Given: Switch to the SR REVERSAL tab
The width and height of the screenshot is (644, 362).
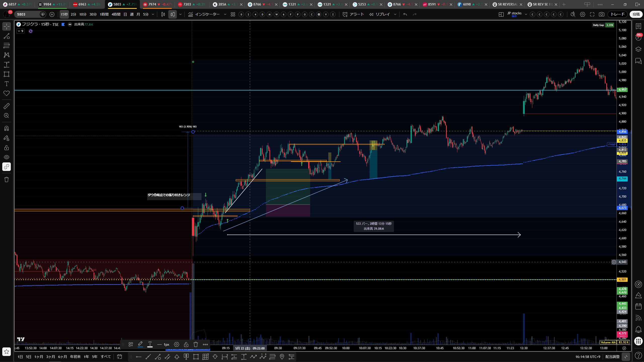Looking at the screenshot, I should pos(508,4).
